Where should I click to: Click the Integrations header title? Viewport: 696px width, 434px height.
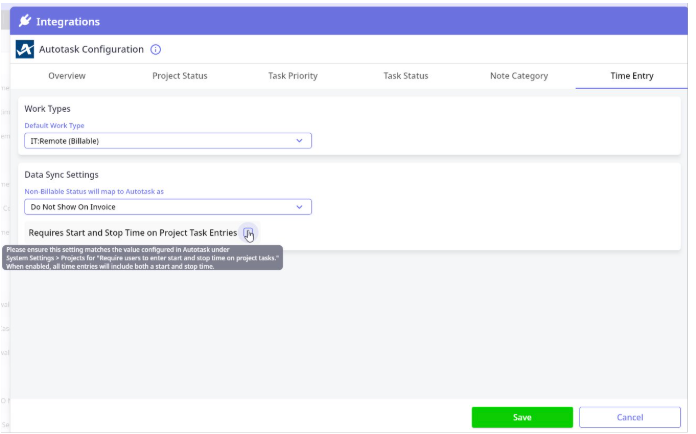click(68, 21)
